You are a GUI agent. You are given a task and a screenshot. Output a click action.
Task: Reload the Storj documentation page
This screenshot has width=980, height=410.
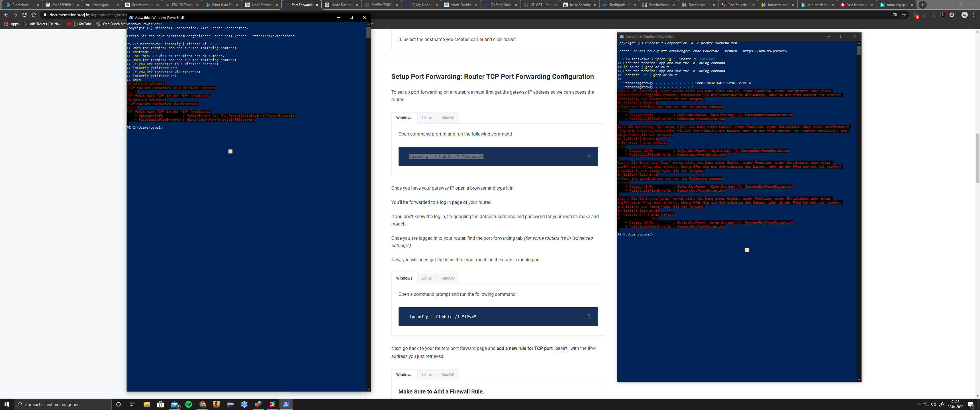click(x=24, y=15)
